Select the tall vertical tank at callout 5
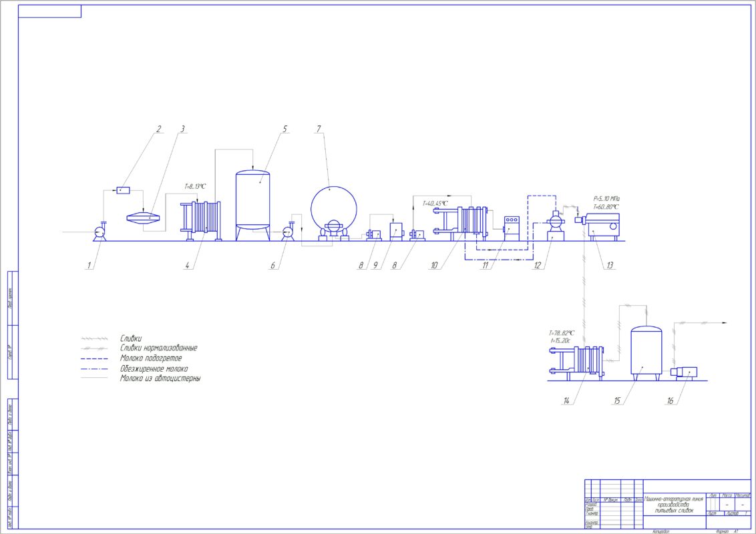This screenshot has height=534, width=756. (x=252, y=205)
